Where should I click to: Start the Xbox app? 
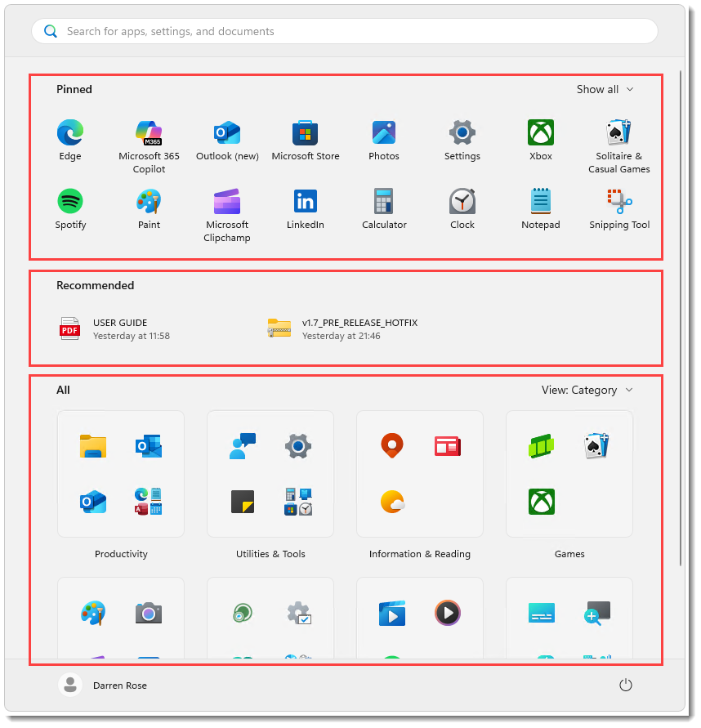point(540,132)
